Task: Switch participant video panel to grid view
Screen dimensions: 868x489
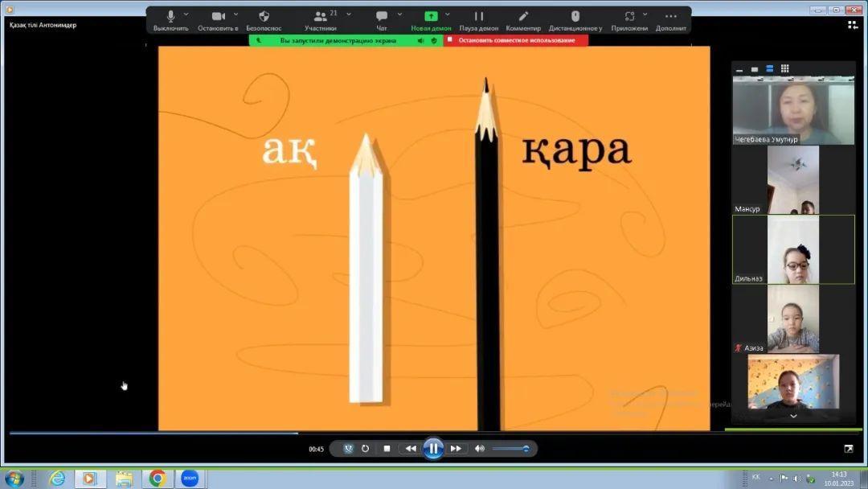Action: click(x=784, y=68)
